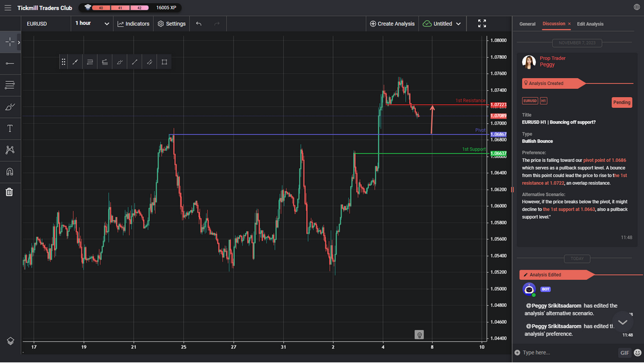Select long position tool in floating toolbar
The width and height of the screenshot is (644, 363).
pos(105,62)
